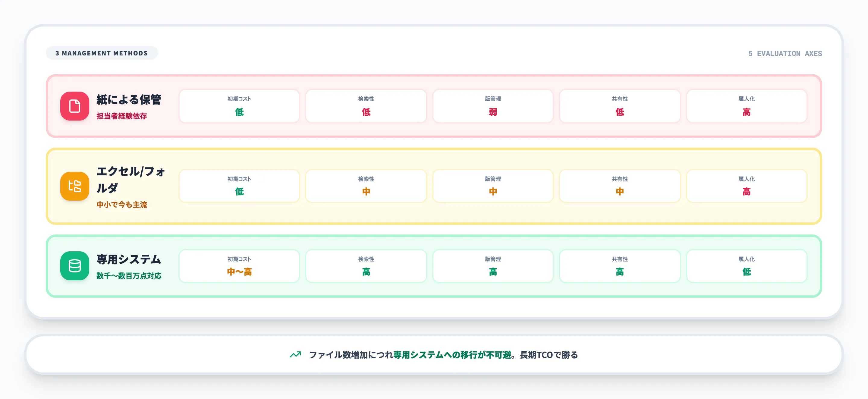Select the orange folder icon for エクセル/フォルダ
The width and height of the screenshot is (868, 399).
[75, 186]
